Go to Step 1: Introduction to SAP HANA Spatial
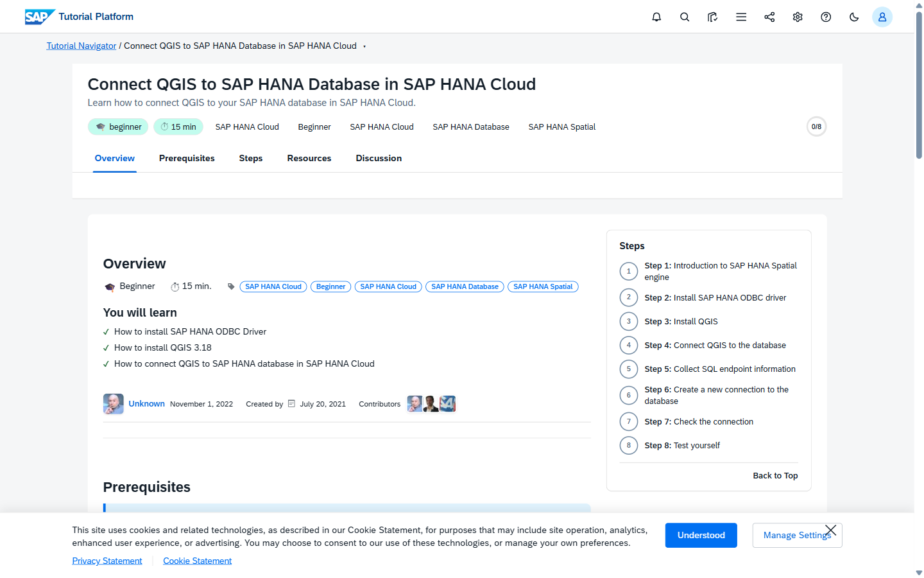The image size is (924, 578). click(721, 271)
